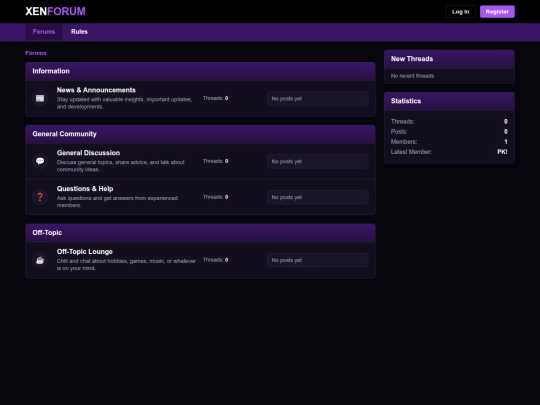Click the Forums breadcrumb link
This screenshot has width=540, height=405.
[35, 53]
